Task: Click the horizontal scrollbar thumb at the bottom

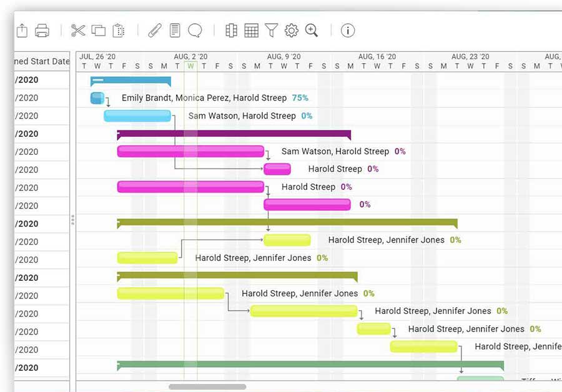Action: click(x=207, y=386)
